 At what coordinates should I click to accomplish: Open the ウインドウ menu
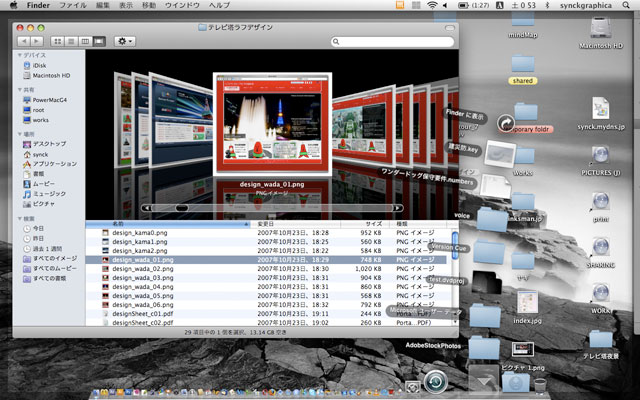182,5
